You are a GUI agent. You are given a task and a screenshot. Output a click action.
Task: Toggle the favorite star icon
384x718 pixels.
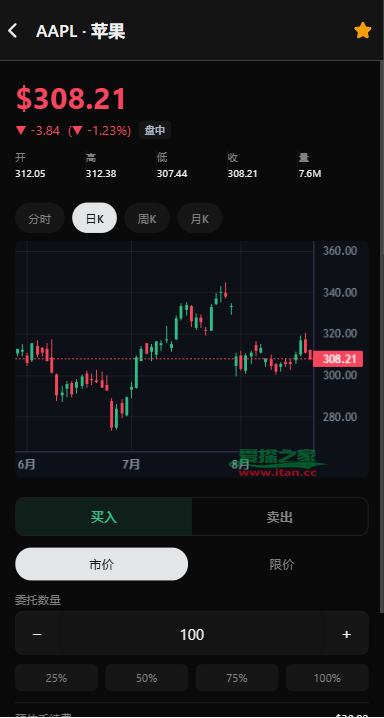tap(362, 31)
